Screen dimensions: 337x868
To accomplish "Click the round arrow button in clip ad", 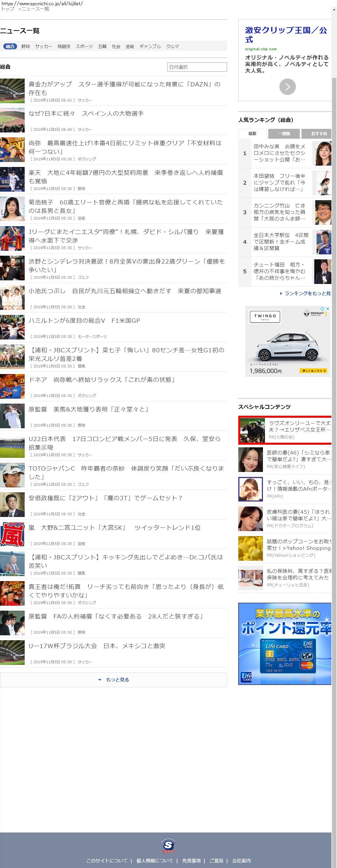I will tap(287, 87).
